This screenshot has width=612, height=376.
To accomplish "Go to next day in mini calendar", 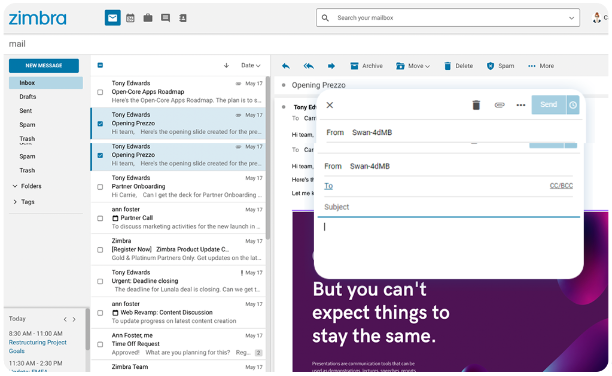I will (74, 319).
